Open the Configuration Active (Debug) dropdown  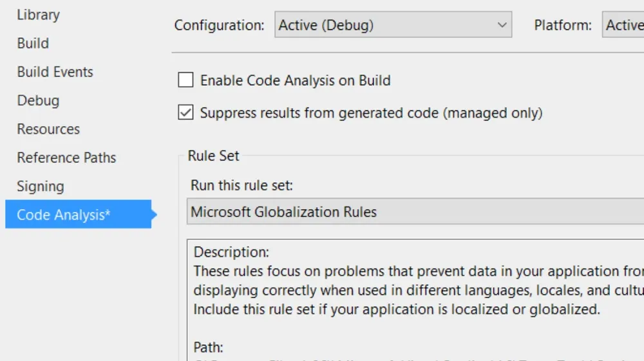point(393,26)
